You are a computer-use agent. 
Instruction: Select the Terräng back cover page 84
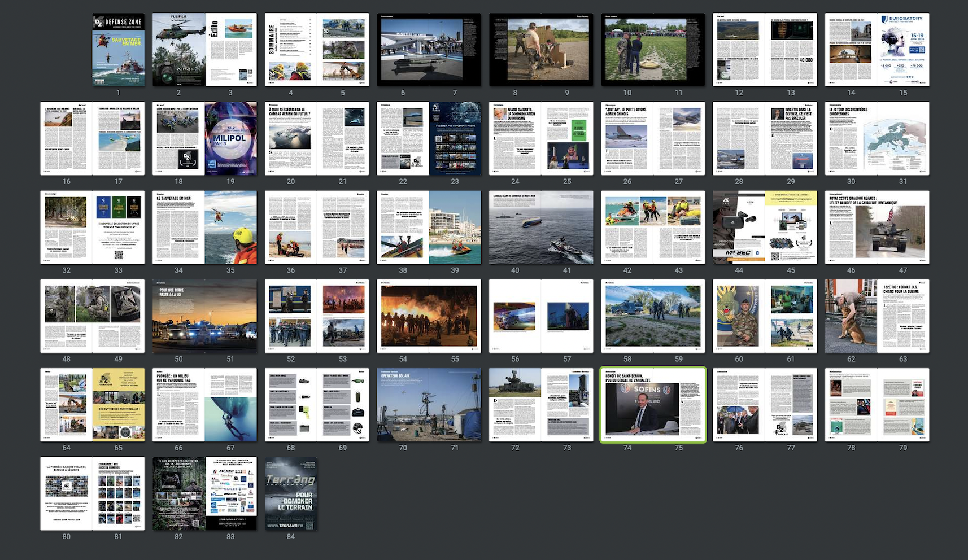(291, 493)
